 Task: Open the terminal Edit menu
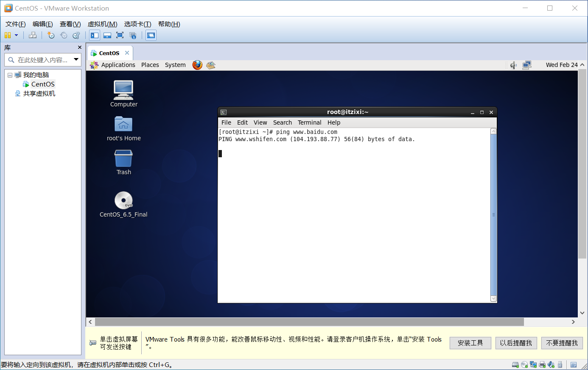tap(243, 122)
